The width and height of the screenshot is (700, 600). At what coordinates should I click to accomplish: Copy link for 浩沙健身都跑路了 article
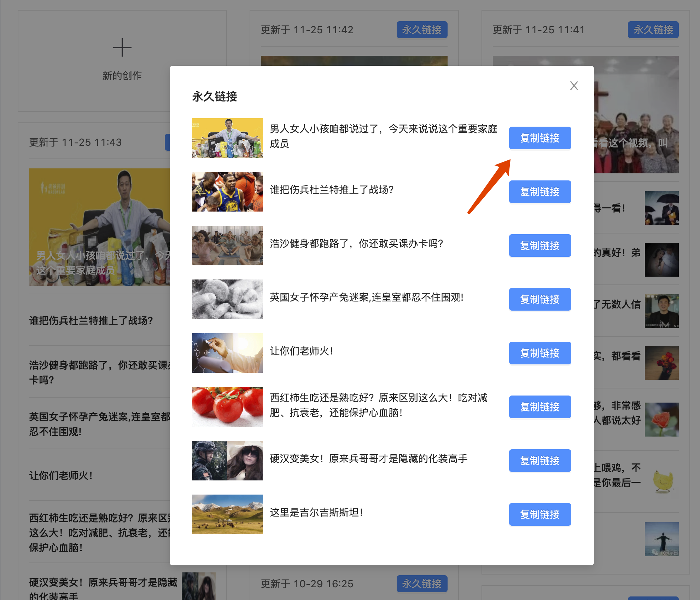[540, 246]
